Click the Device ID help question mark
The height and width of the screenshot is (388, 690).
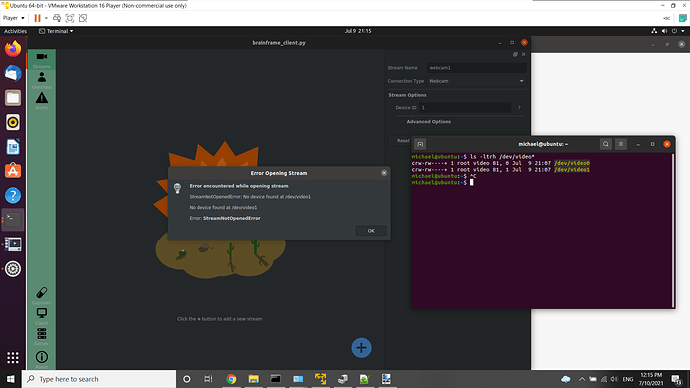click(x=519, y=108)
